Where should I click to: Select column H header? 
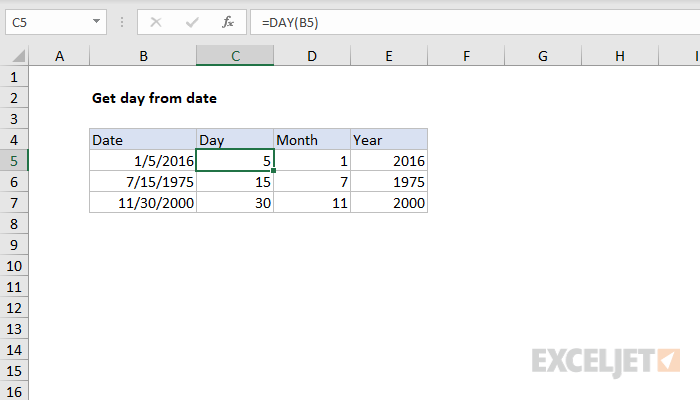(x=620, y=56)
